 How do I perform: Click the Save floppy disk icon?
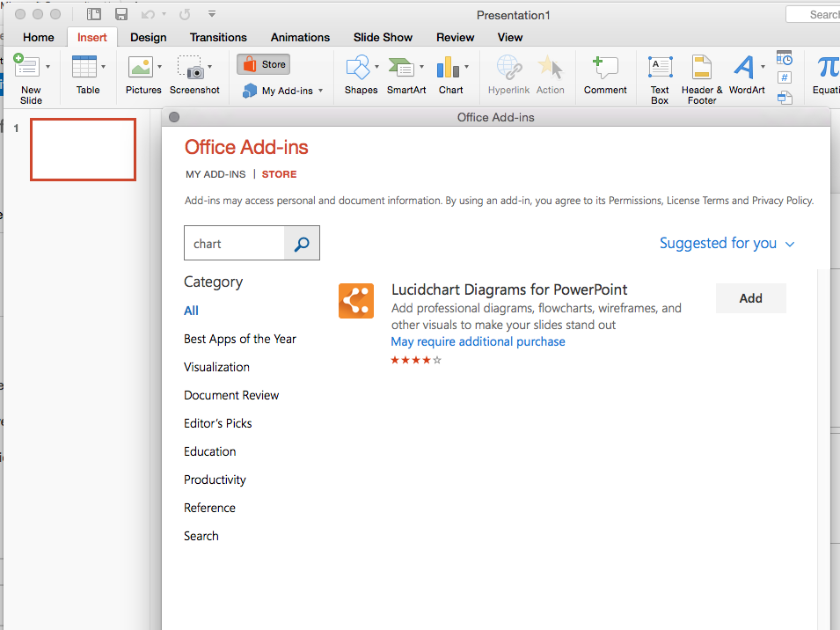click(x=121, y=14)
